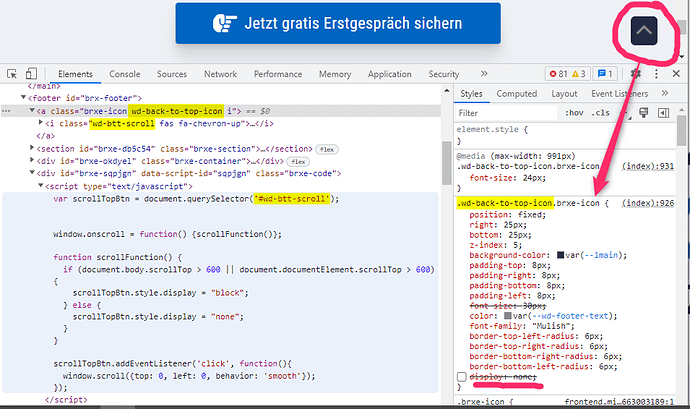Click the flex badge on section brxe-db5c54
This screenshot has height=409, width=690.
pyautogui.click(x=327, y=149)
